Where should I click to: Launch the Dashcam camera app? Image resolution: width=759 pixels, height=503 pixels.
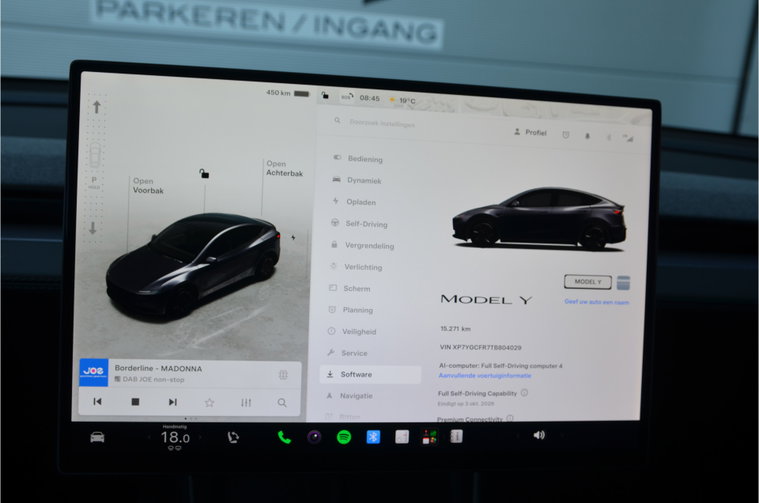pyautogui.click(x=314, y=438)
